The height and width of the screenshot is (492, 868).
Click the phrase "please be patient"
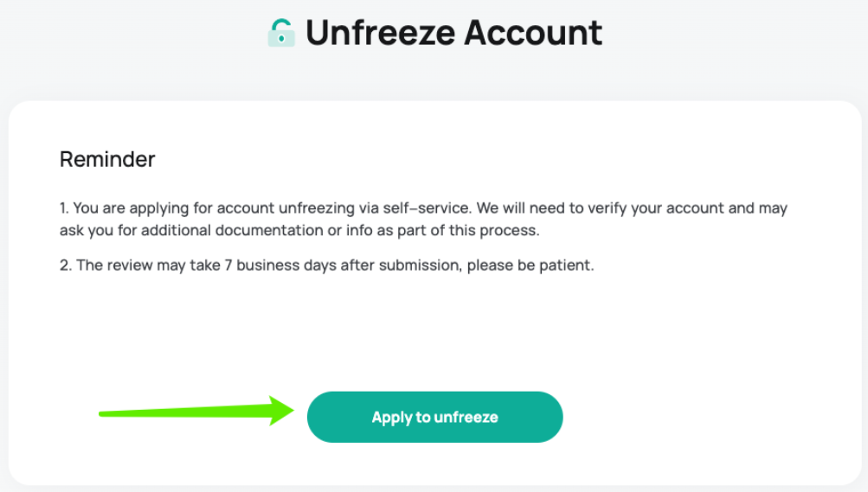point(530,265)
